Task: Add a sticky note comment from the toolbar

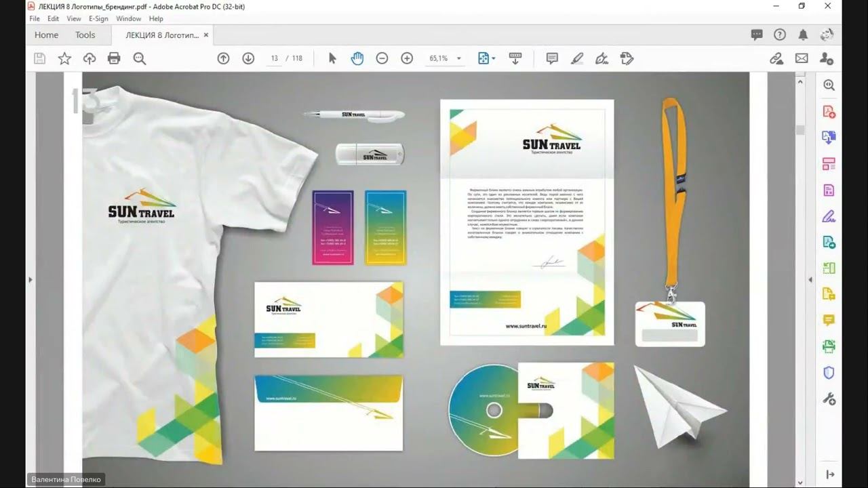Action: [552, 58]
